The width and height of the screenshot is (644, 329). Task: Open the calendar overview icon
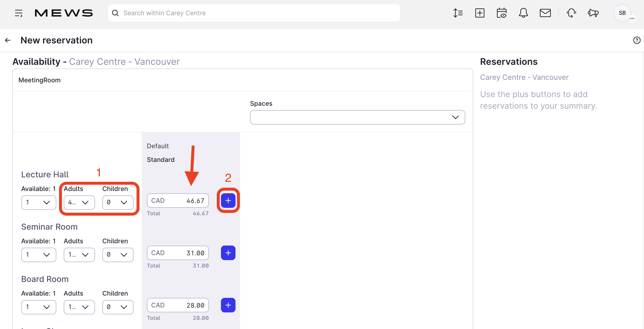(501, 13)
